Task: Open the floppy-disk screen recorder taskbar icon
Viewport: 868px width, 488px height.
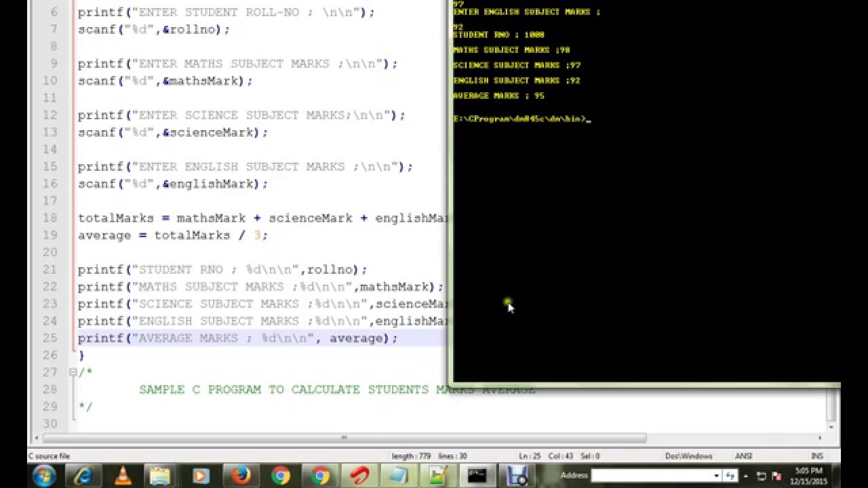Action: (517, 476)
